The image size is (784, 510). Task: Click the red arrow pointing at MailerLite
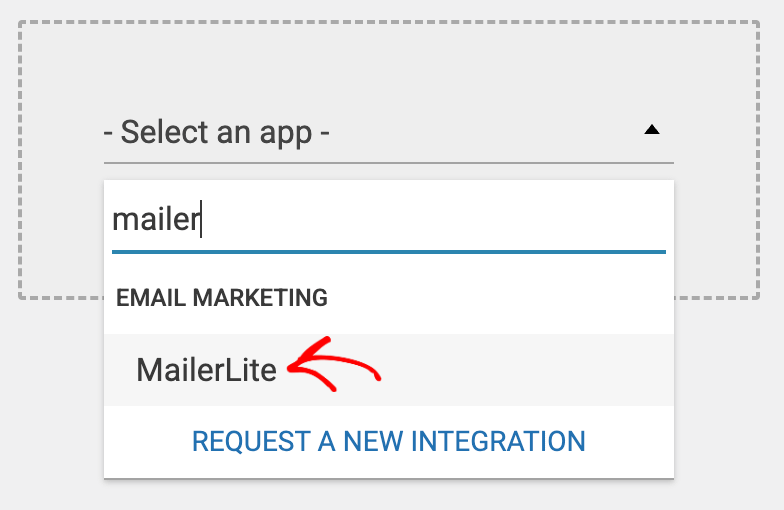point(335,367)
